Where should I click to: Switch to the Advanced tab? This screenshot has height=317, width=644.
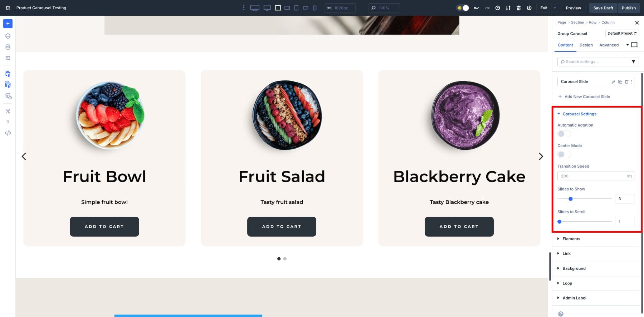(x=609, y=45)
